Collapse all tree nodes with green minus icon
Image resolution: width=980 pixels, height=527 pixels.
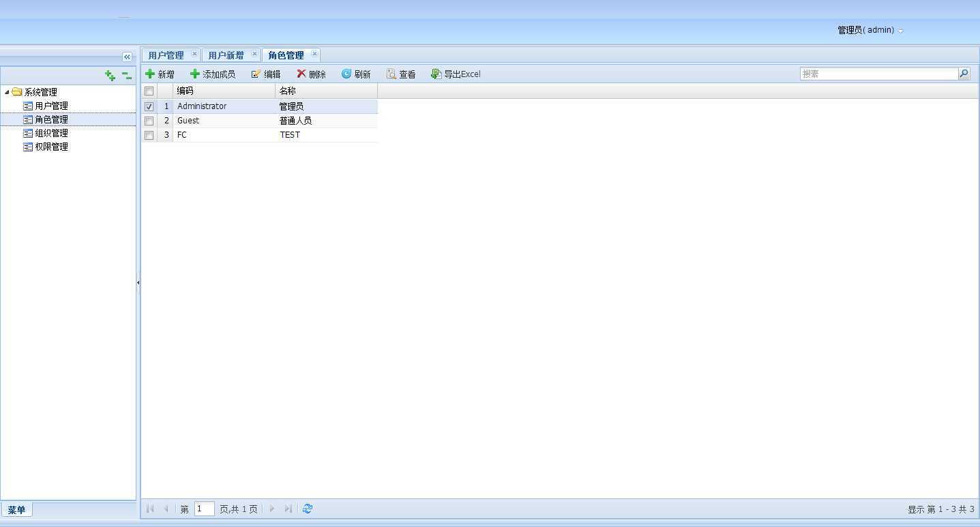pyautogui.click(x=126, y=76)
